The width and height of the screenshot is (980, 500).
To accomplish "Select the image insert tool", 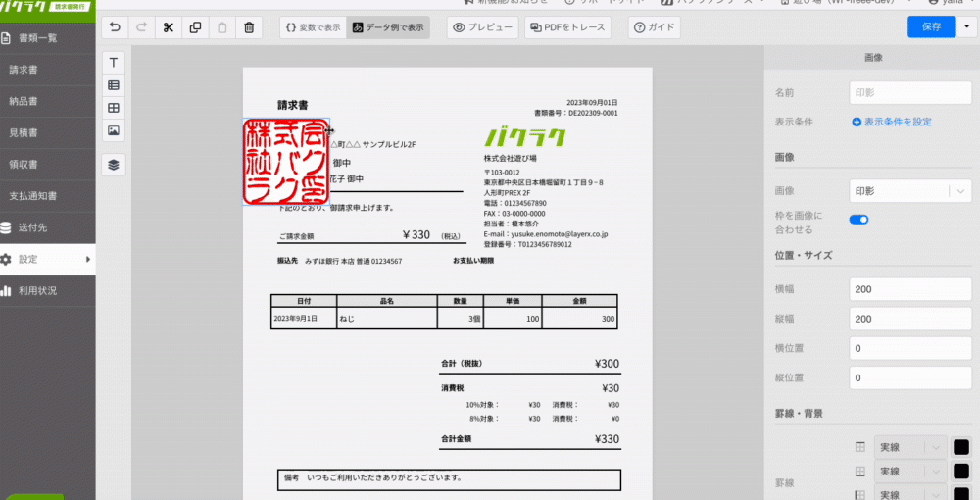I will [113, 130].
